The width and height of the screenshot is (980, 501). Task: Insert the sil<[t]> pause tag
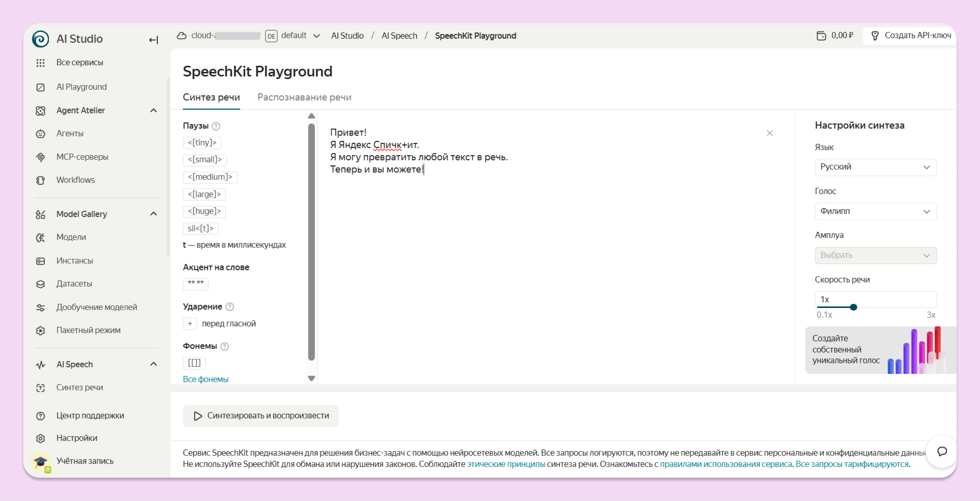tap(201, 228)
